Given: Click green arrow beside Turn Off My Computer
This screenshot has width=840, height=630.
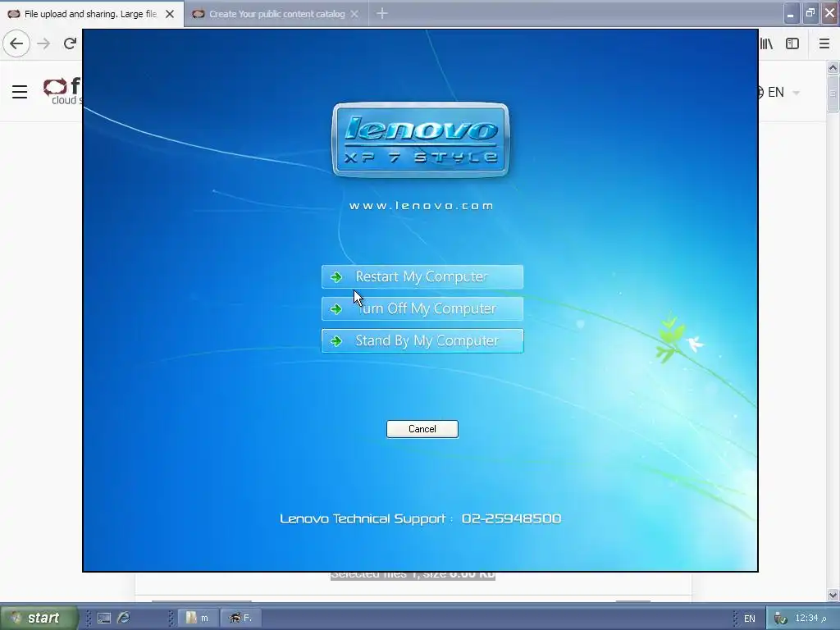Looking at the screenshot, I should [x=336, y=309].
